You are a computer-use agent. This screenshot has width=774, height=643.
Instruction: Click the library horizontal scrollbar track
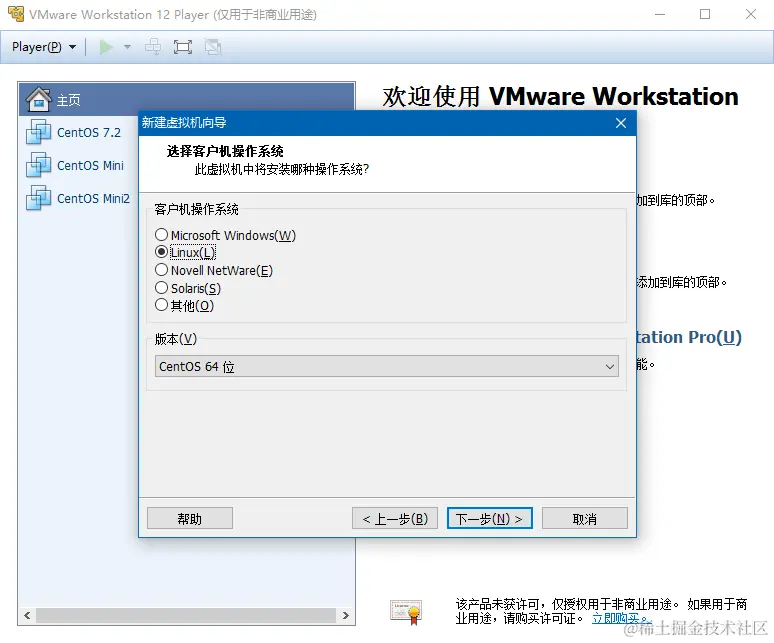(186, 615)
